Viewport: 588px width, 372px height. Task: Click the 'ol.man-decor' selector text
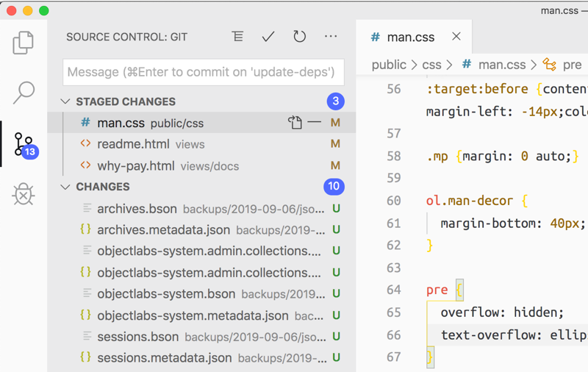tap(469, 201)
